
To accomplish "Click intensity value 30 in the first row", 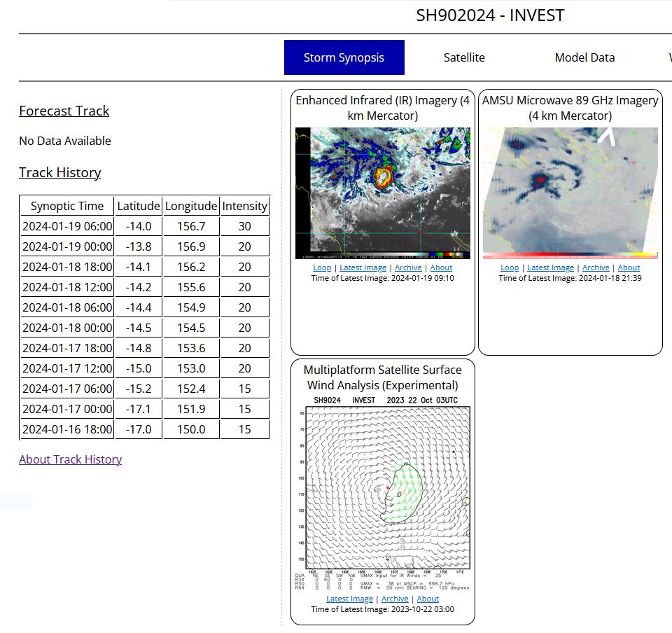I will pyautogui.click(x=245, y=226).
